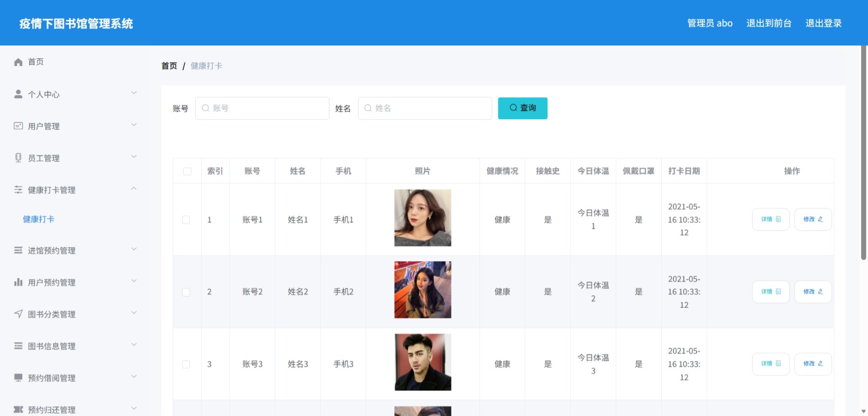Focus the 账号 search input field
The image size is (868, 416).
coord(262,108)
